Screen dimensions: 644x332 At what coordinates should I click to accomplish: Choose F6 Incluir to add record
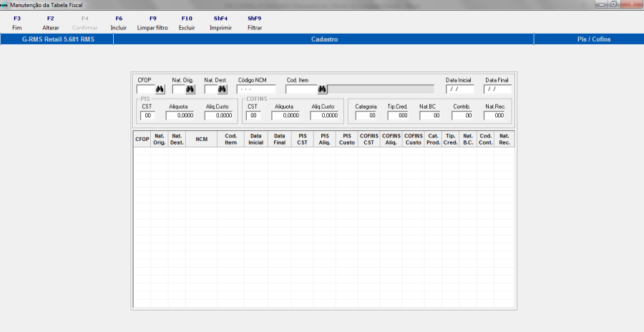[119, 23]
